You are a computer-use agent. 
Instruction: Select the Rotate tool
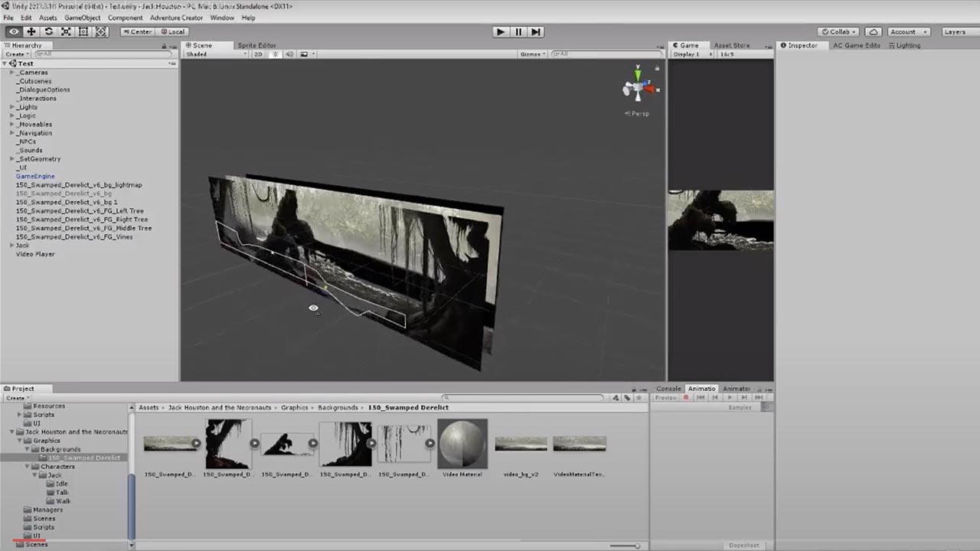click(x=49, y=31)
